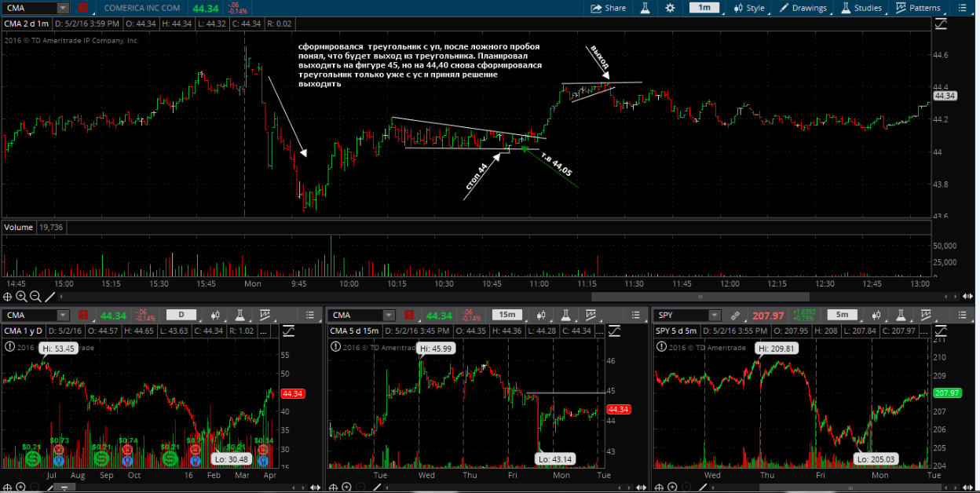Viewport: 980px width, 493px height.
Task: Click the price axis scale icon in main chart
Action: [x=942, y=24]
